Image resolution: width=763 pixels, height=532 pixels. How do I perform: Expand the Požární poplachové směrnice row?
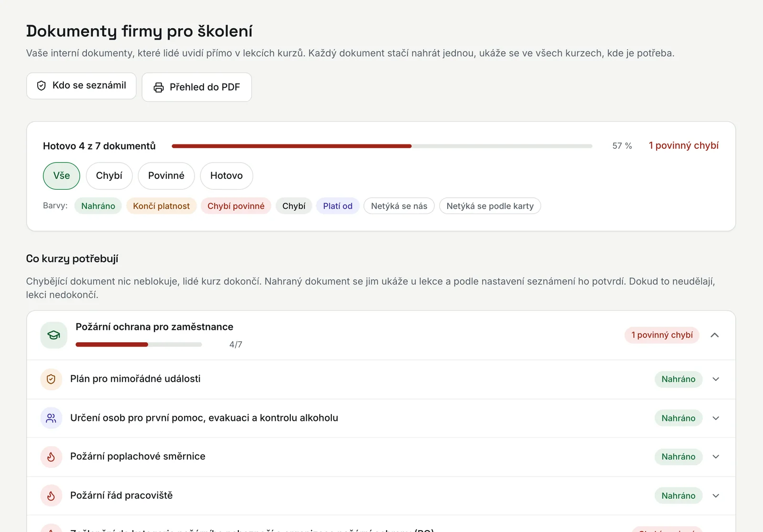pos(716,457)
